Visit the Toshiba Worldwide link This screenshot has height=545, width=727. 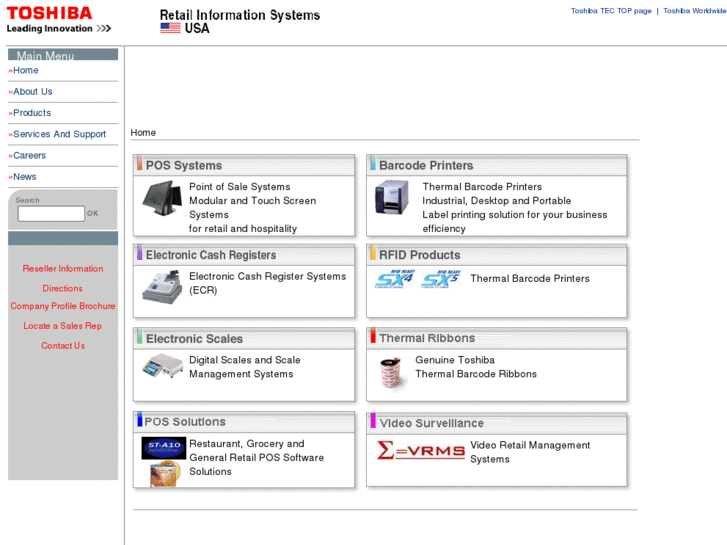695,11
